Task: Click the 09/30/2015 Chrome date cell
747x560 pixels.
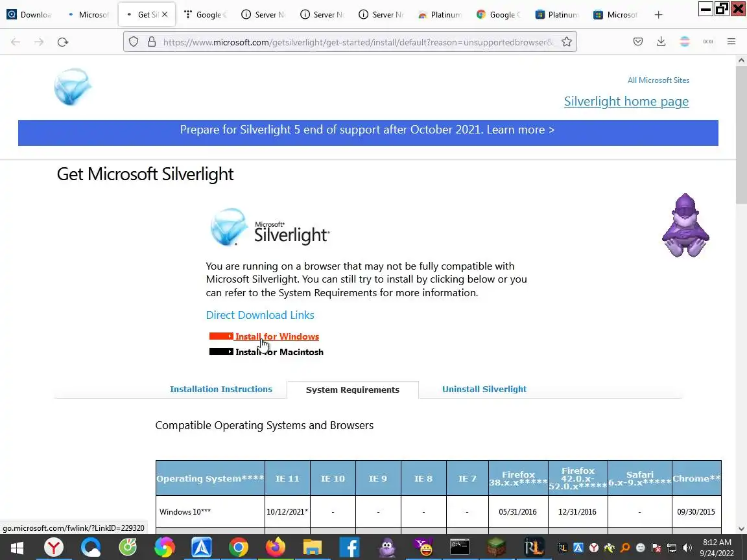Action: point(696,512)
